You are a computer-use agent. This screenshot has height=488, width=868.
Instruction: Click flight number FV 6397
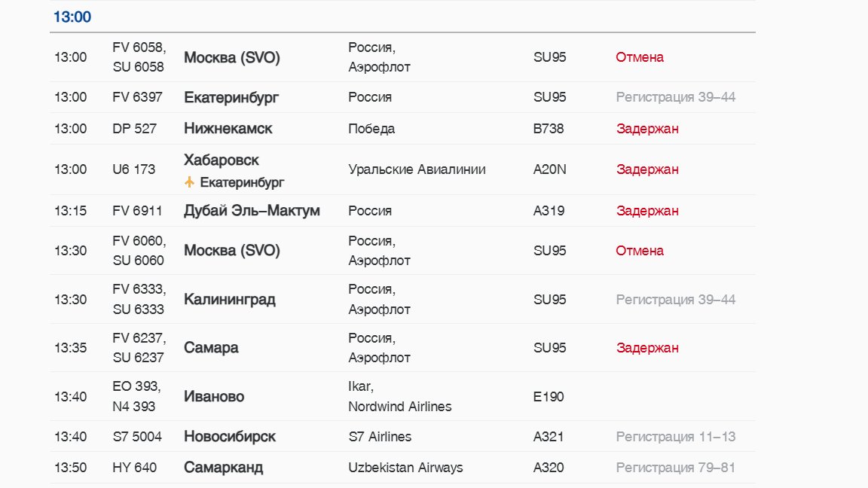point(137,97)
